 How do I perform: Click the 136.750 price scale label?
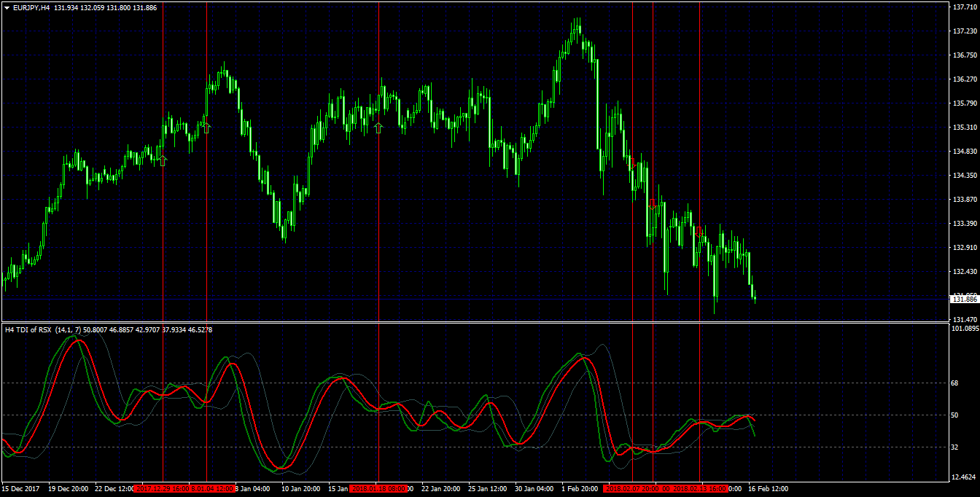pos(964,55)
